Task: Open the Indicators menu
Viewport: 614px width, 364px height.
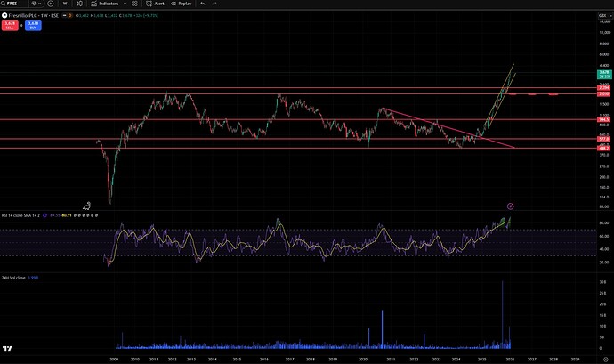Action: pos(109,4)
